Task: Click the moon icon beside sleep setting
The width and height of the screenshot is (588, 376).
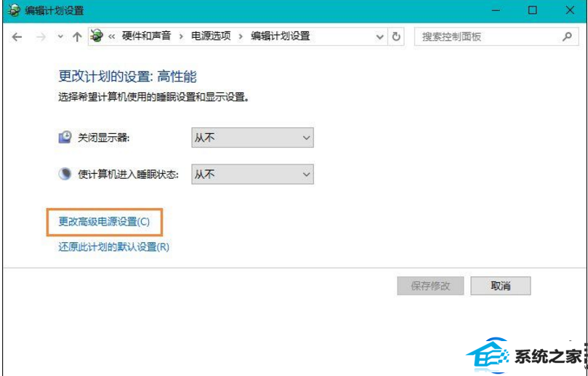Action: point(65,174)
